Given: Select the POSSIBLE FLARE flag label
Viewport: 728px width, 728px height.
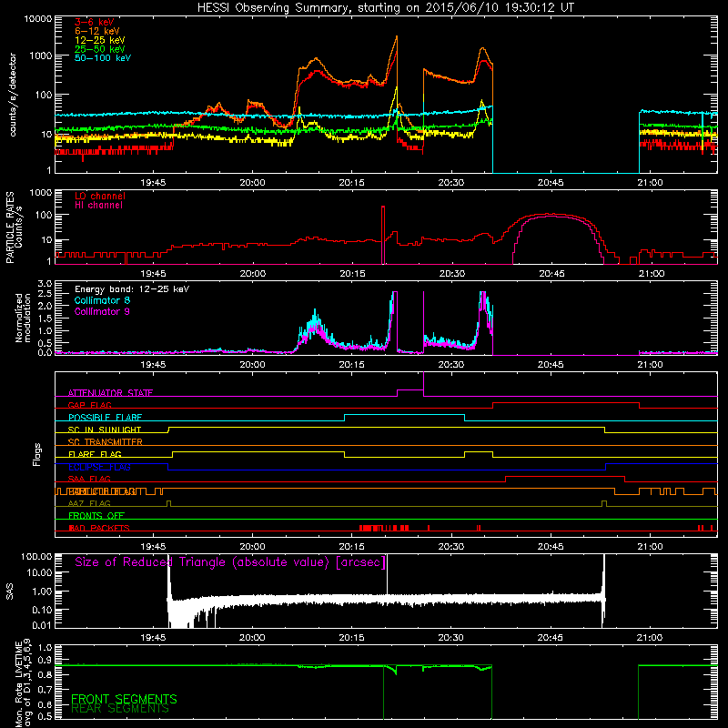Looking at the screenshot, I should [x=105, y=418].
